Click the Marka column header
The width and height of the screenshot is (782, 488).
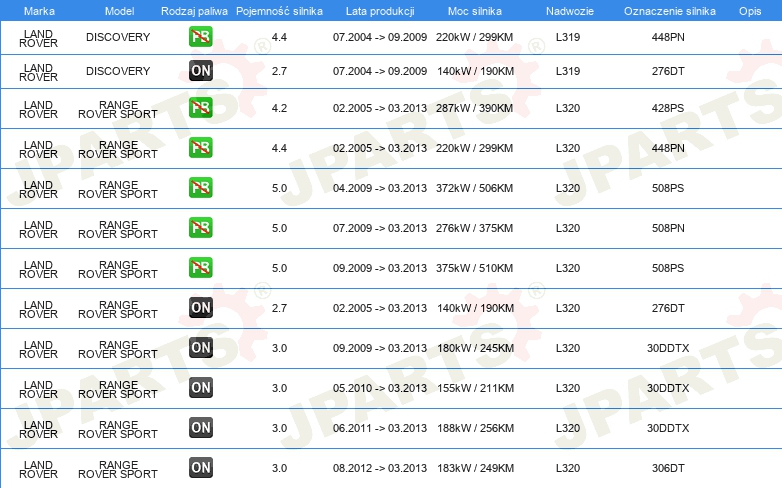[39, 11]
